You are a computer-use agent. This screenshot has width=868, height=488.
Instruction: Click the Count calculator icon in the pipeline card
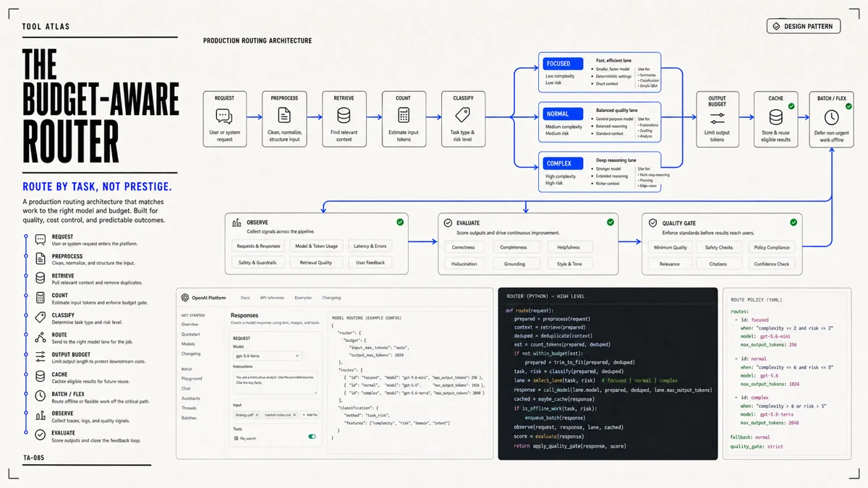tap(403, 115)
